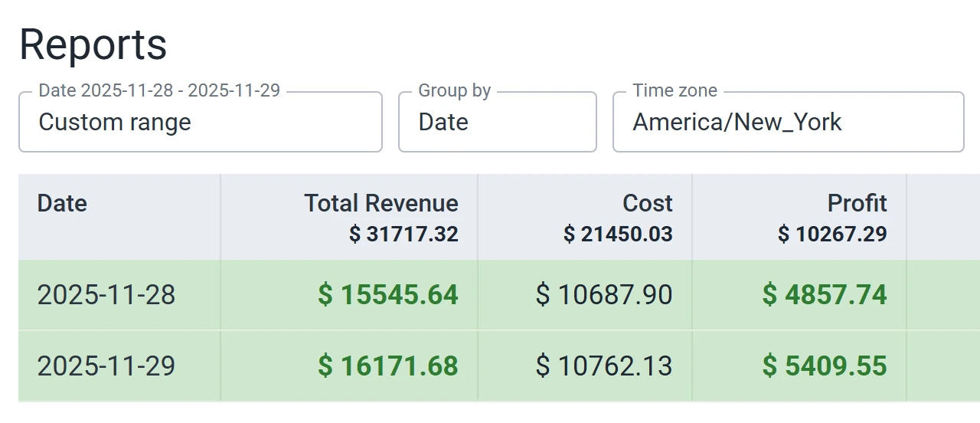Click total profit sum $ 10267.29
980x423 pixels.
(832, 234)
